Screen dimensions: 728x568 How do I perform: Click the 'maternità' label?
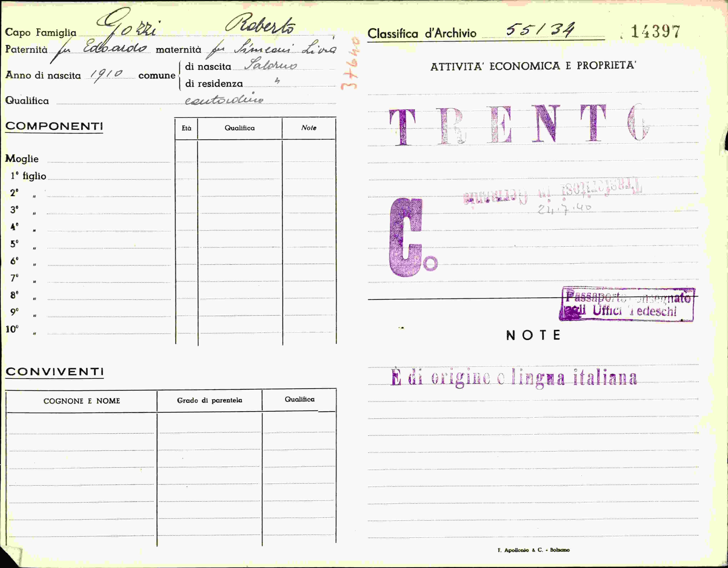178,50
